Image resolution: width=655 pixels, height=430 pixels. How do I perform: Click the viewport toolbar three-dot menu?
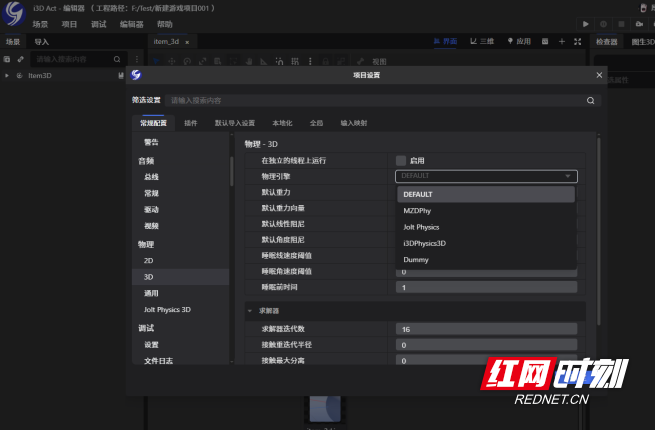310,61
